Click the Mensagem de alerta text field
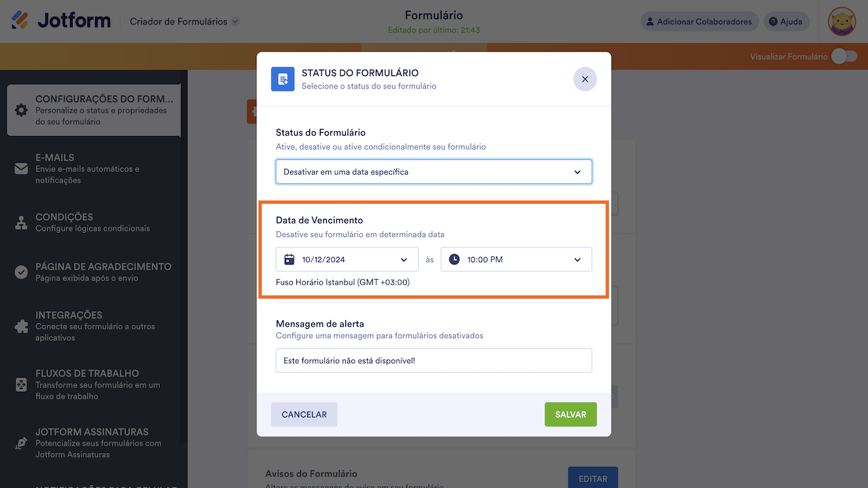 click(x=434, y=361)
